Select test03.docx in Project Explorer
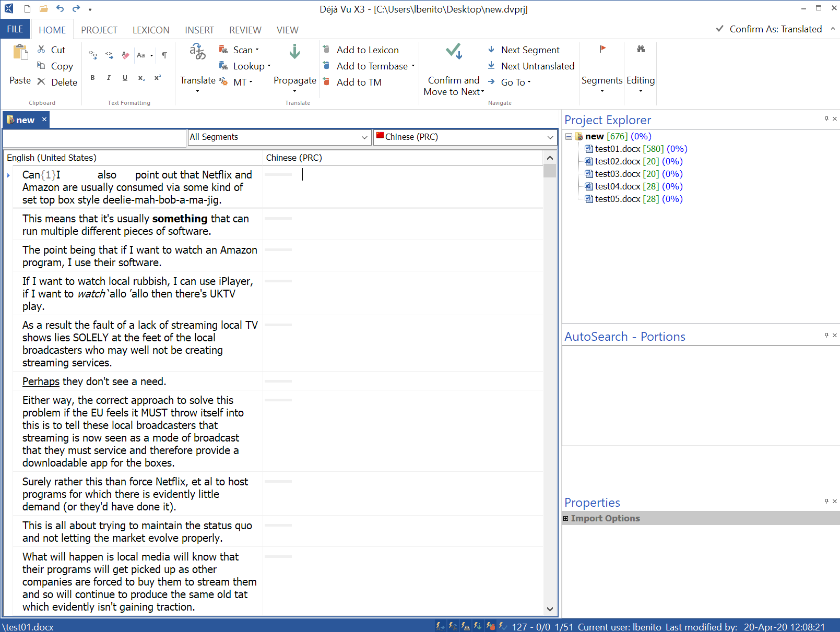Image resolution: width=840 pixels, height=632 pixels. click(617, 174)
